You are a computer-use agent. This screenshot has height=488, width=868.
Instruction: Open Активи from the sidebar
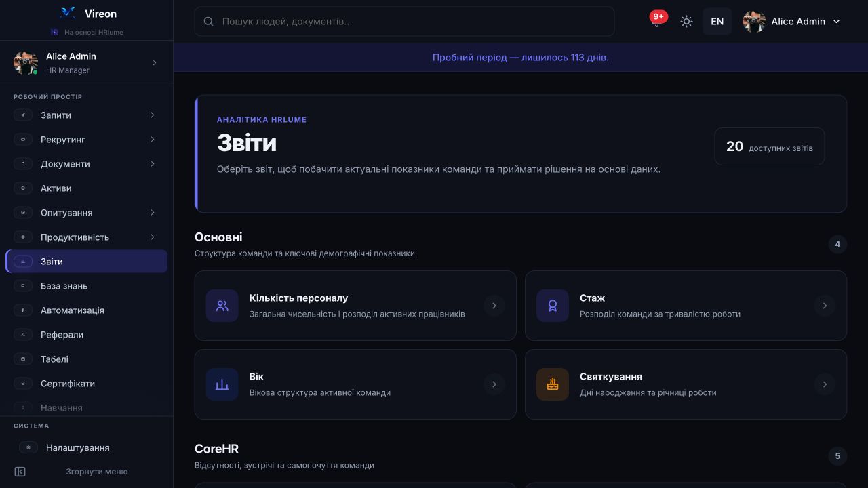point(86,188)
